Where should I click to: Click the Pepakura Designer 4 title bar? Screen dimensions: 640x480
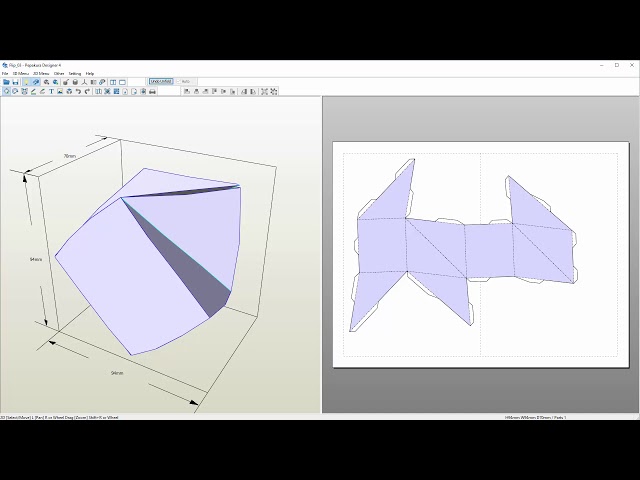318,65
